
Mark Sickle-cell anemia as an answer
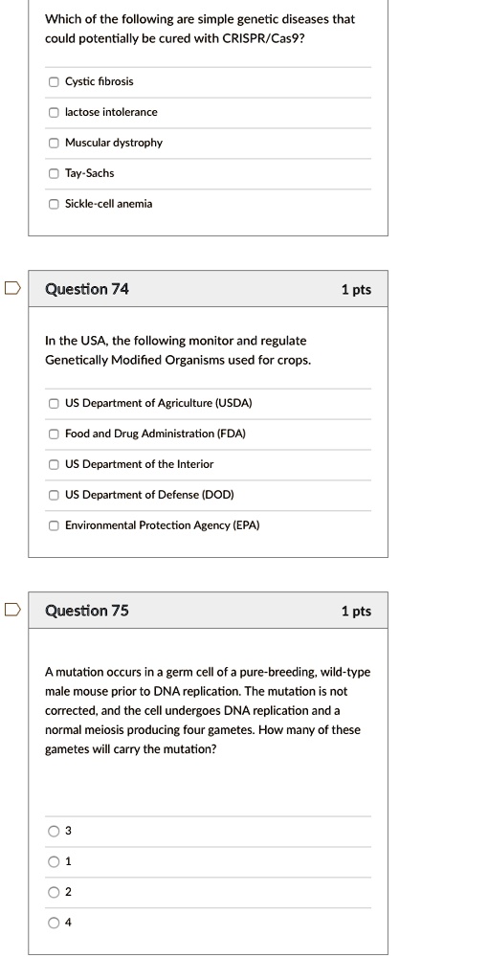tap(54, 204)
